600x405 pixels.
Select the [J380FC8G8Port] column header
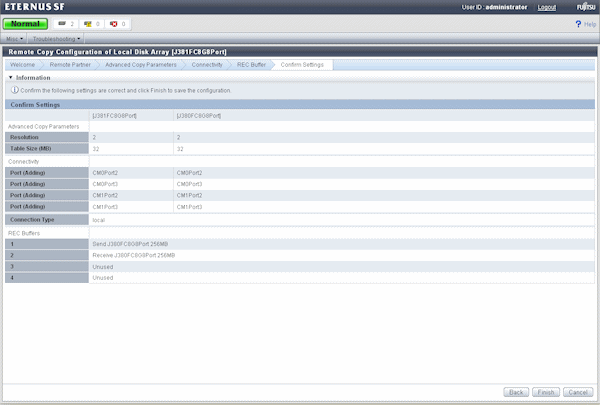[199, 116]
